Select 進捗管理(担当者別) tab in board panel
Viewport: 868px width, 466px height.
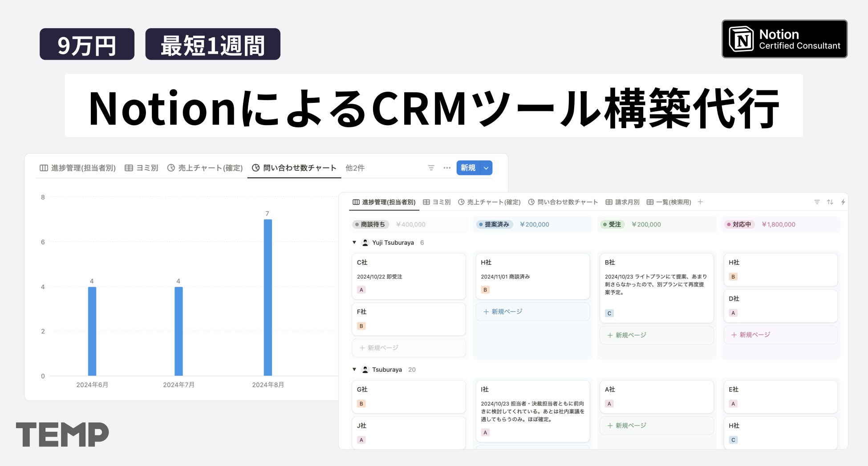click(384, 202)
